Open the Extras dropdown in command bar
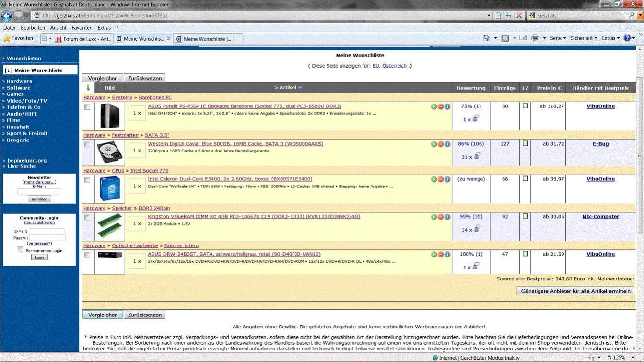 (x=611, y=38)
